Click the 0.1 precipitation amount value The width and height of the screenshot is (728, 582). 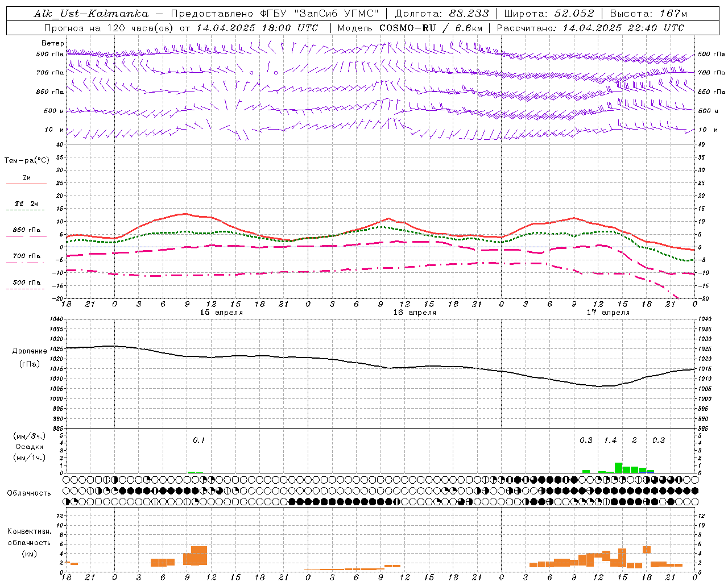198,440
